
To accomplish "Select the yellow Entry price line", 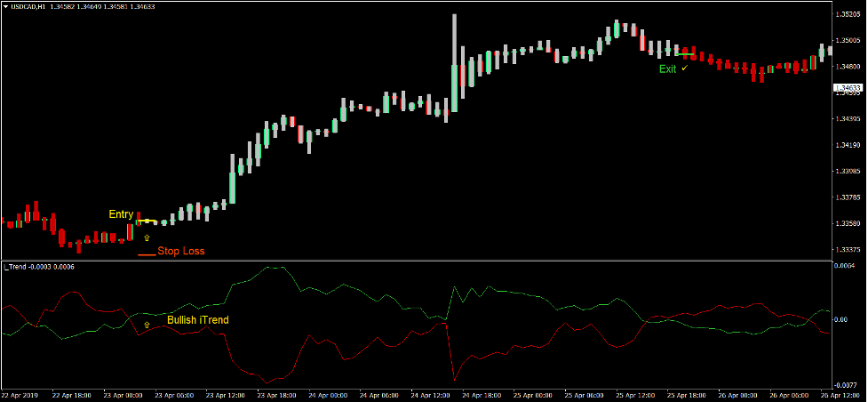I will [146, 221].
